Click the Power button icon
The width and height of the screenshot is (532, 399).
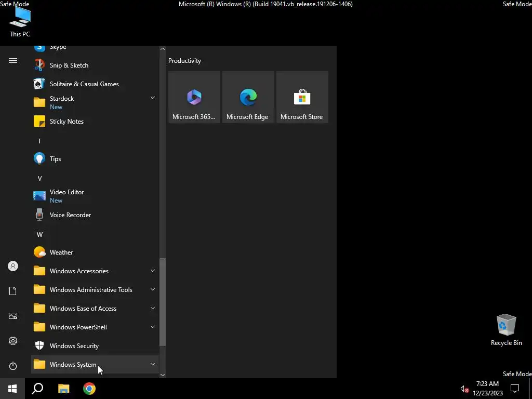coord(13,366)
